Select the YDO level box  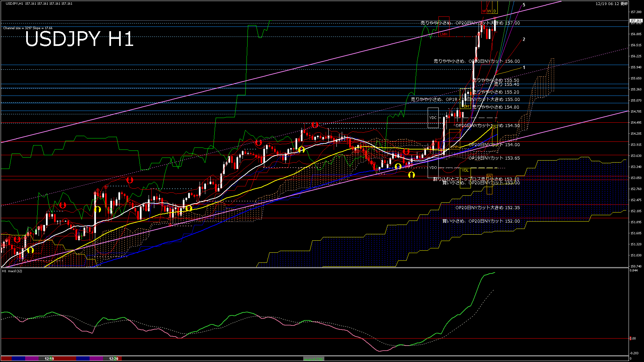433,168
